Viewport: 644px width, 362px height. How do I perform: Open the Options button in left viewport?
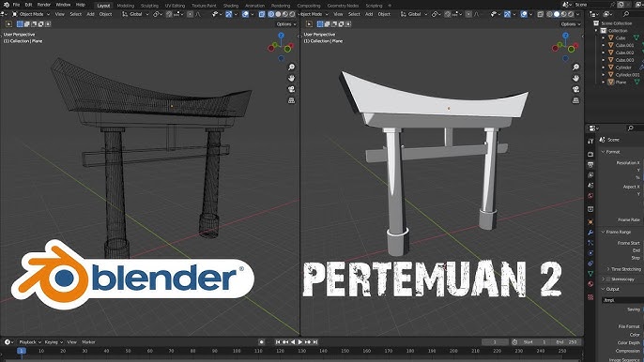click(x=285, y=24)
